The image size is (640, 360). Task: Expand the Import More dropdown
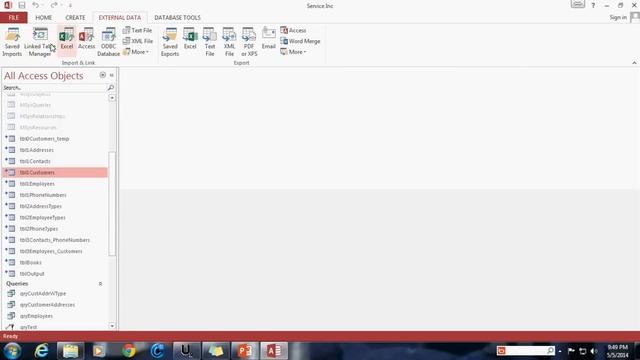pyautogui.click(x=136, y=52)
